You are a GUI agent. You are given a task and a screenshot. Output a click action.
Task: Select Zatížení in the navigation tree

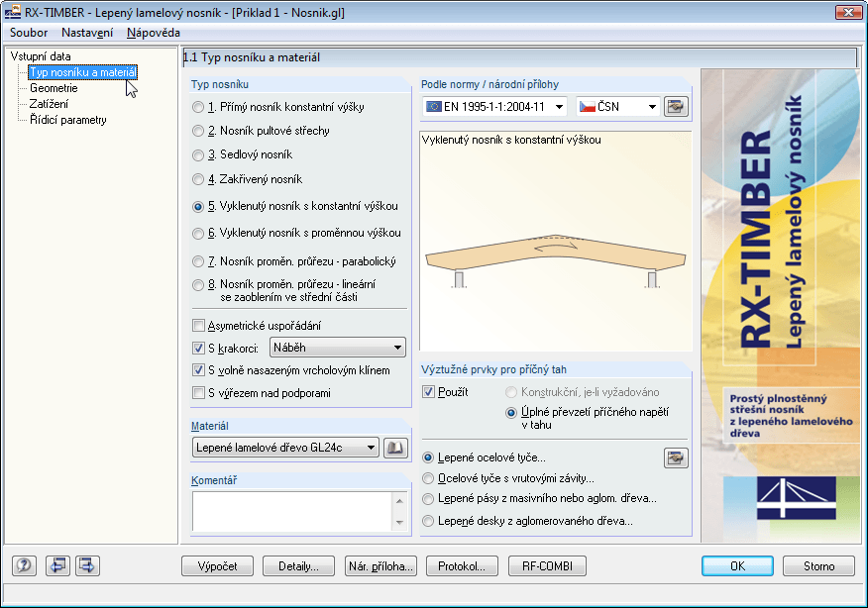coord(49,104)
